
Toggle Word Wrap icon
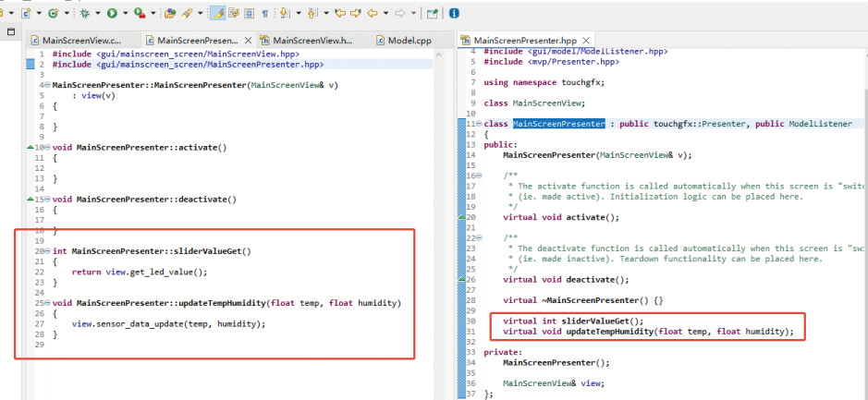click(234, 13)
